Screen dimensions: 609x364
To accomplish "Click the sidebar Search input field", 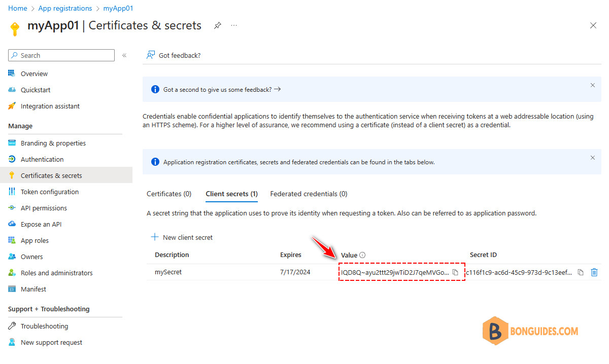I will click(61, 55).
